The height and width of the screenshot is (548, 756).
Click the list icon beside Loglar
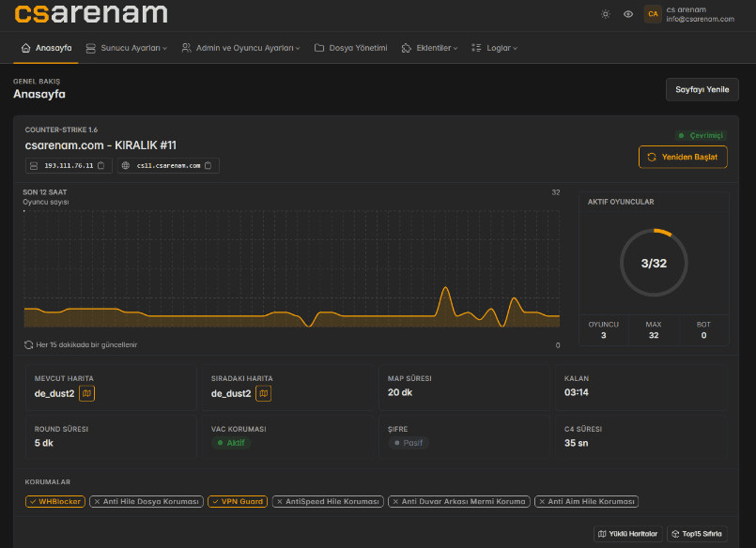point(476,48)
